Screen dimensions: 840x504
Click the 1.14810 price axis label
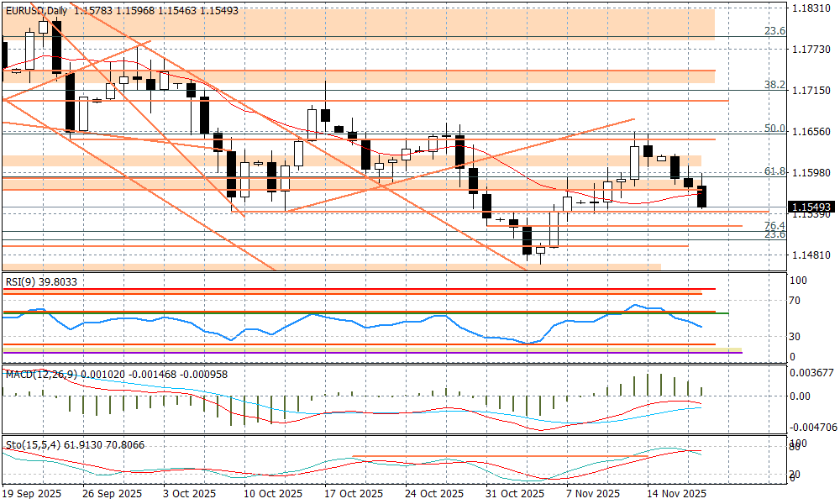tap(810, 255)
